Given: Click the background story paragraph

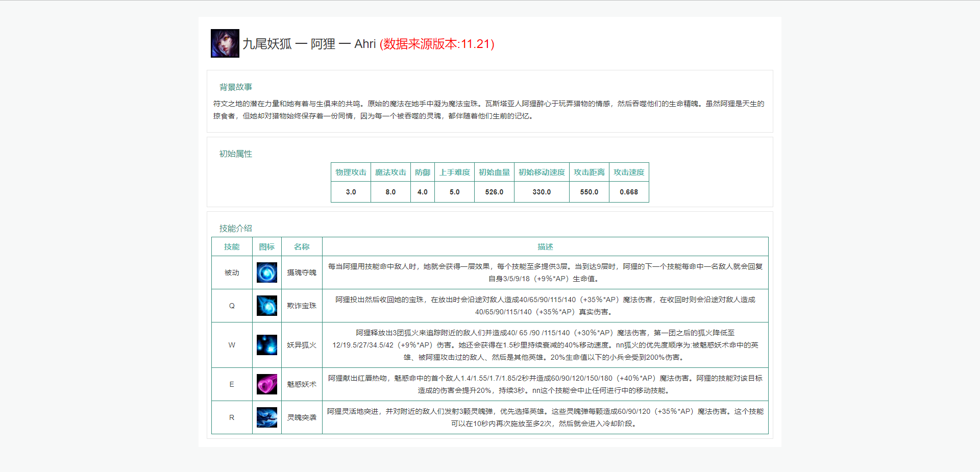Looking at the screenshot, I should click(x=489, y=110).
